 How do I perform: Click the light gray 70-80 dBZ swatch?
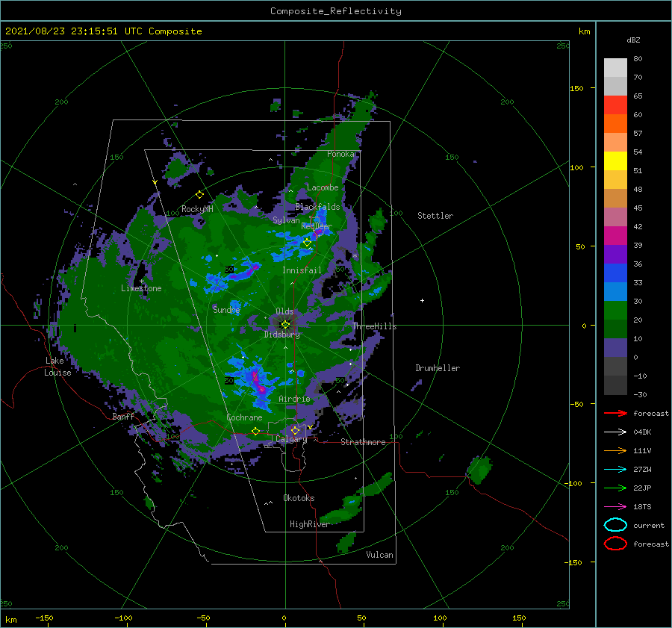click(615, 68)
